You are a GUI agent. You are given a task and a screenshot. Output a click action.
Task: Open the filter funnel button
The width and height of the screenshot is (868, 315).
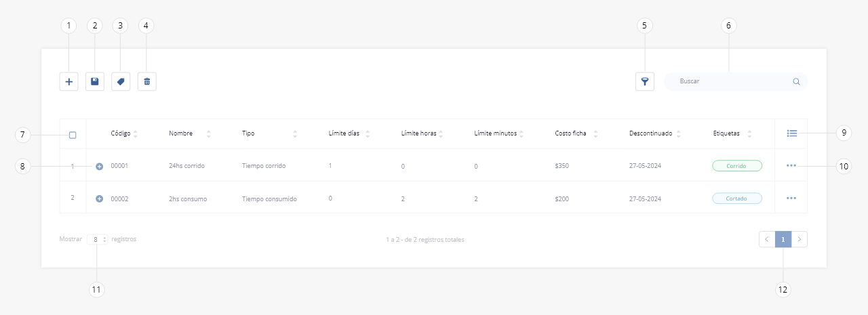pos(645,82)
